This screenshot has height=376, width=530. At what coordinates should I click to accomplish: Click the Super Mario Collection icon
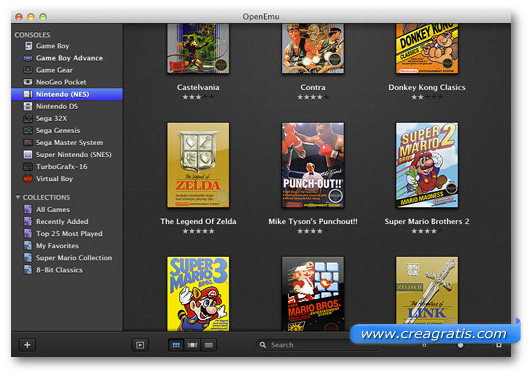tap(28, 258)
